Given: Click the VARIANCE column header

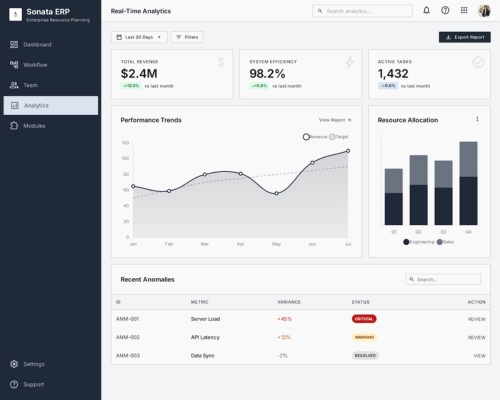Looking at the screenshot, I should click(289, 302).
